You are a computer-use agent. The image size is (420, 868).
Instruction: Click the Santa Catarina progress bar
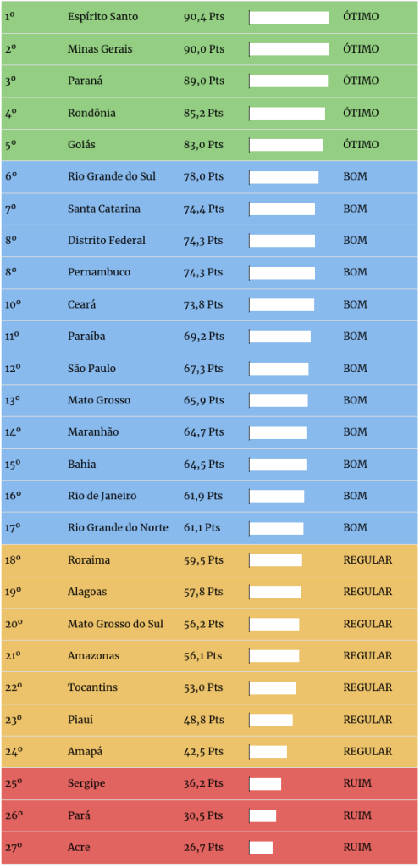point(282,209)
